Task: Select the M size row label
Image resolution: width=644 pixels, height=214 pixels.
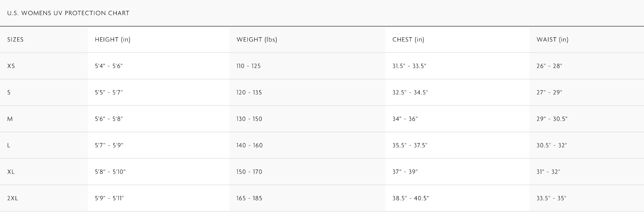Action: pyautogui.click(x=10, y=119)
